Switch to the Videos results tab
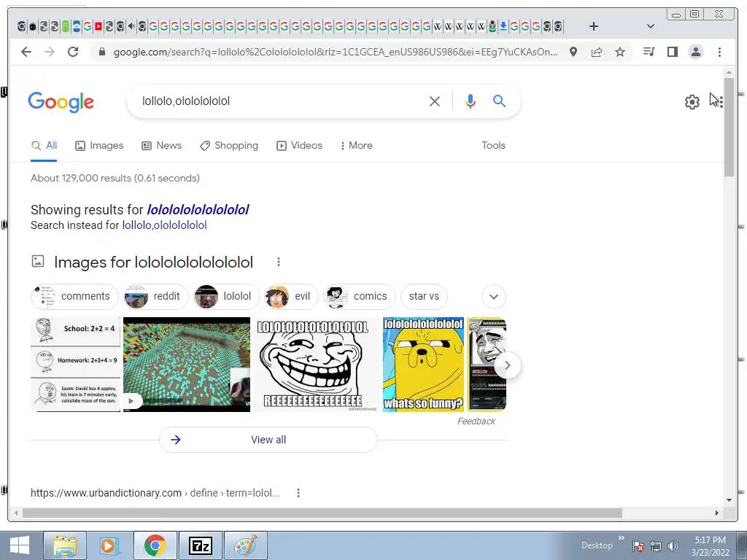Viewport: 747px width, 560px height. click(299, 145)
